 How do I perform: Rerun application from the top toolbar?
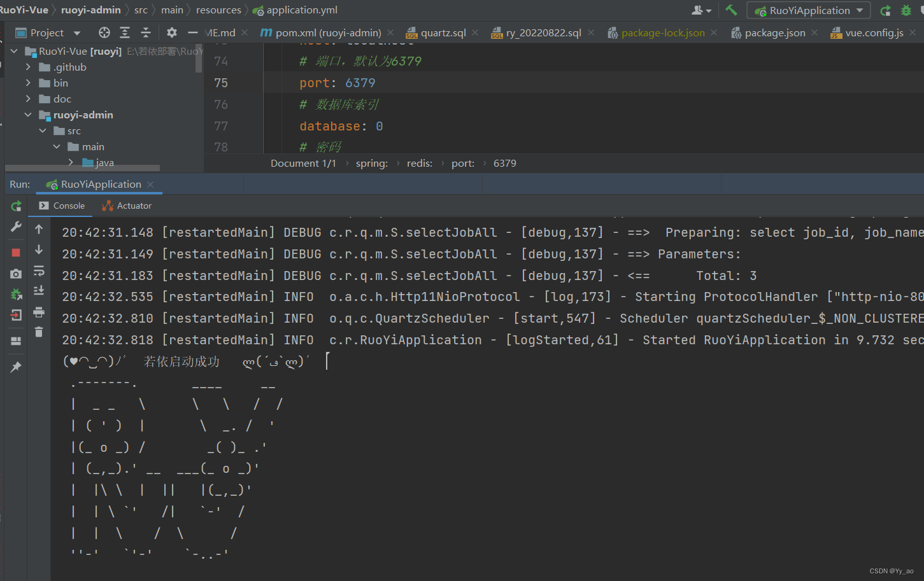885,11
